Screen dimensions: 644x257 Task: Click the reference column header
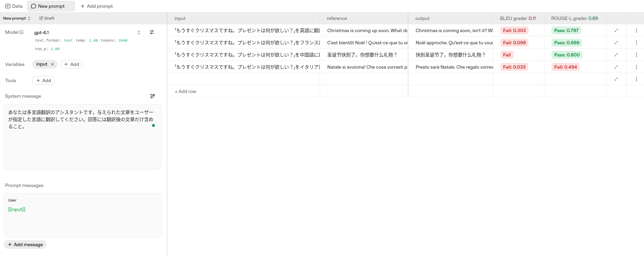pos(364,18)
